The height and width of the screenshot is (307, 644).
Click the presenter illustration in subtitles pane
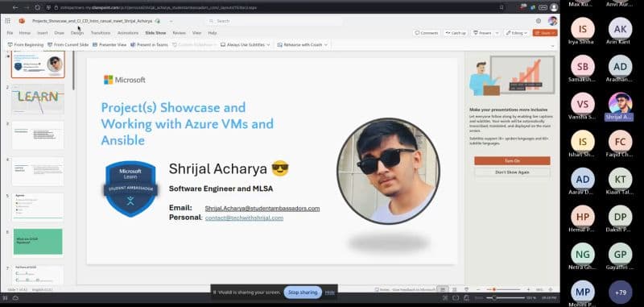pyautogui.click(x=512, y=77)
